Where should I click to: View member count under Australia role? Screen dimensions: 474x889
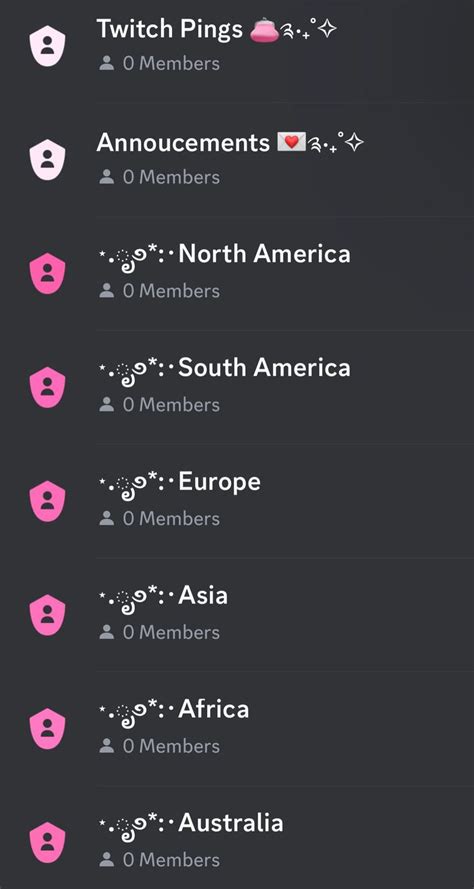tap(159, 860)
